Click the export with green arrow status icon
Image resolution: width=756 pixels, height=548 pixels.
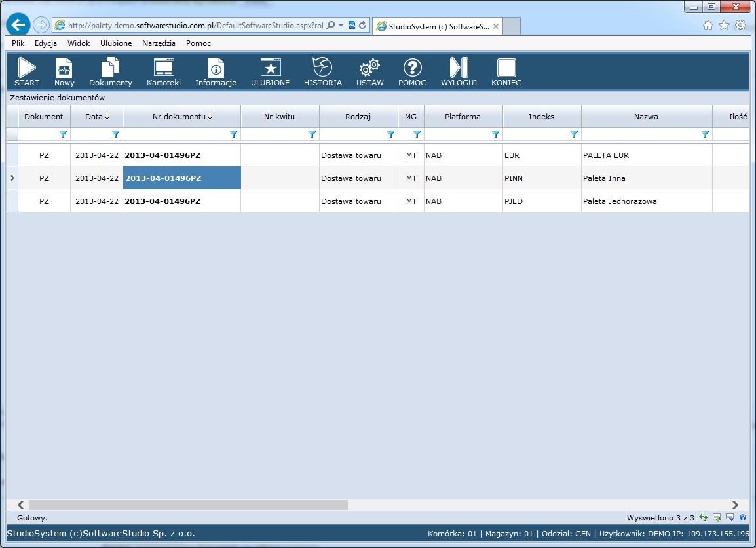(x=717, y=517)
